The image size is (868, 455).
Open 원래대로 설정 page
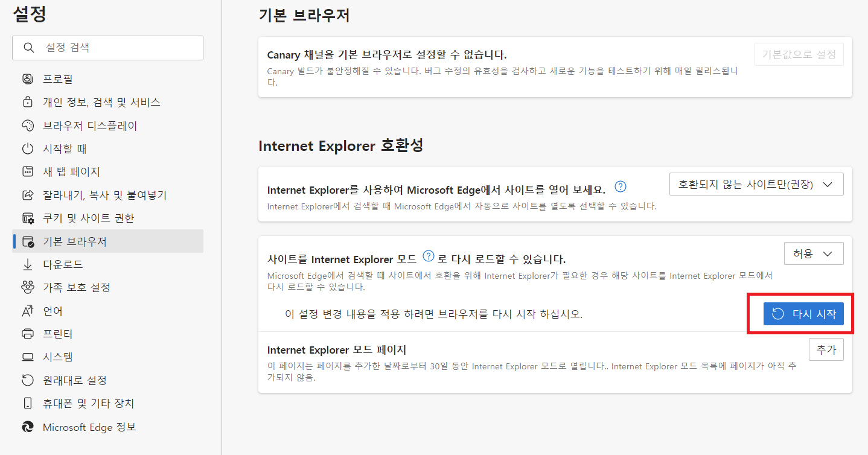pos(107,380)
